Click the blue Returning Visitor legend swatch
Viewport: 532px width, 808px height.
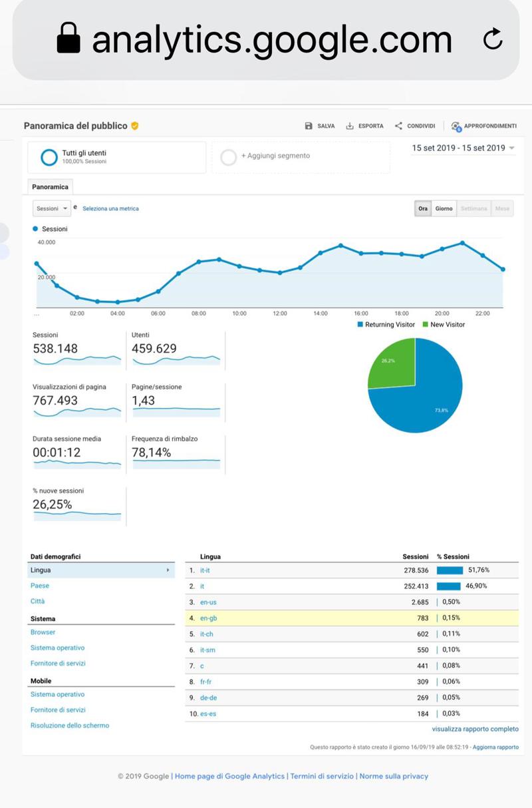360,325
